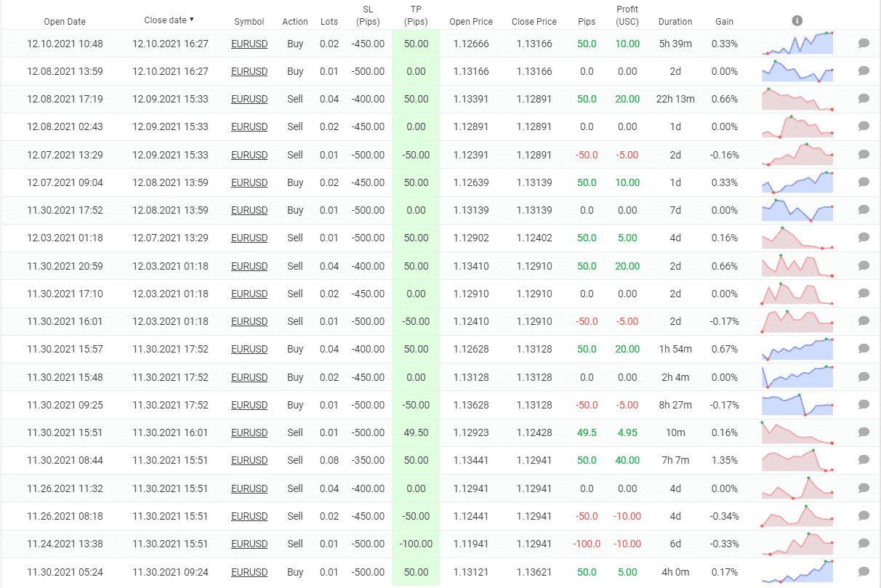The height and width of the screenshot is (588, 881).
Task: Toggle the Close date sort arrow
Action: click(192, 20)
